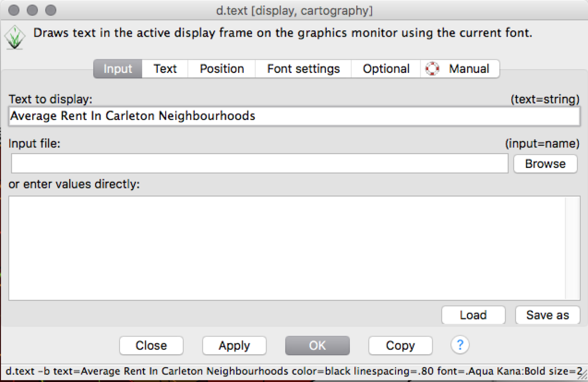Click the Save as button
588x382 pixels.
547,315
